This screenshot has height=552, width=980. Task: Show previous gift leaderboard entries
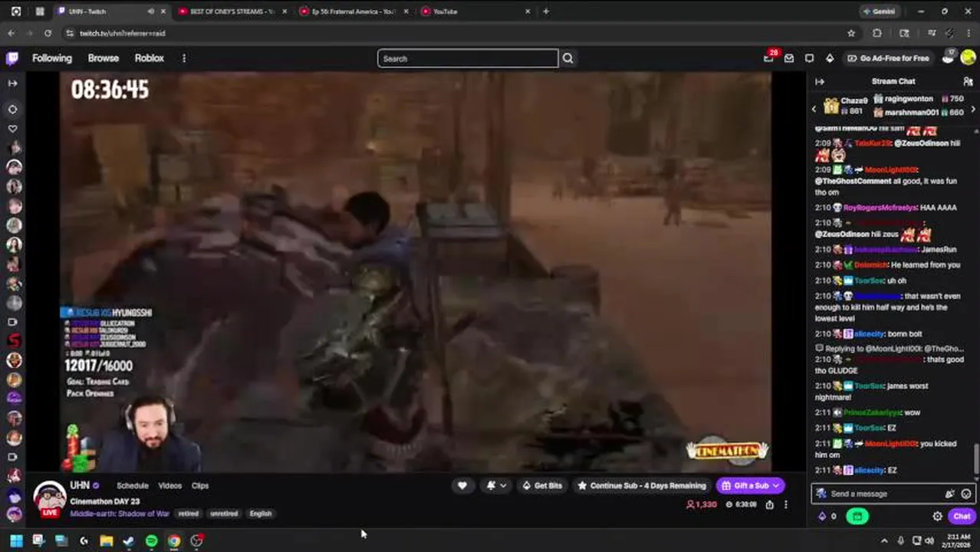(x=814, y=110)
